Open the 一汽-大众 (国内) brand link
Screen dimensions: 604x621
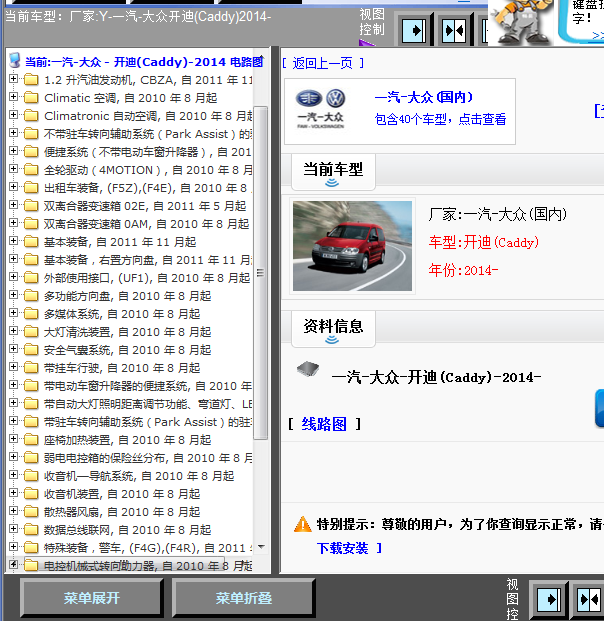424,97
